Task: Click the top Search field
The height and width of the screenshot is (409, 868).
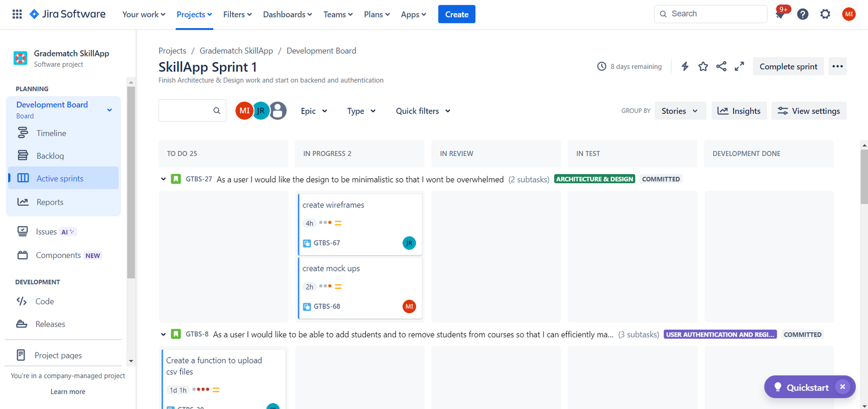Action: tap(711, 14)
